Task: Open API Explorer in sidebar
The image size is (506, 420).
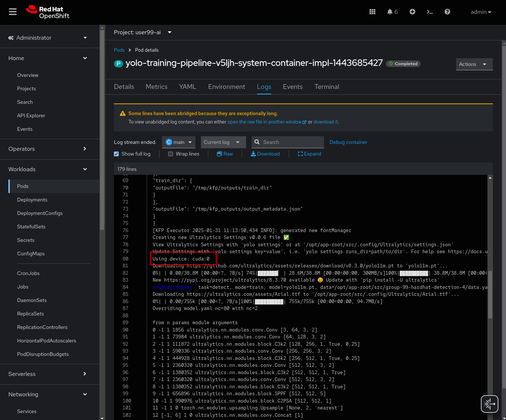Action: [31, 115]
